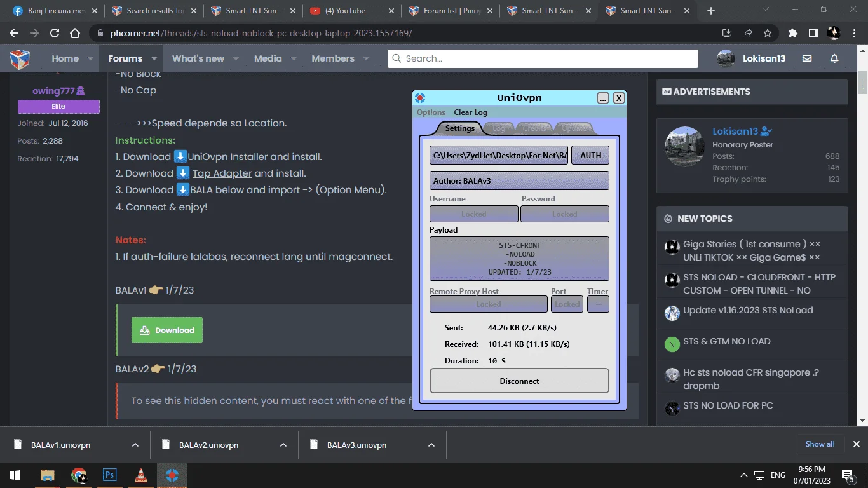Expand the Media nav dropdown arrow
The image size is (868, 488).
point(293,58)
